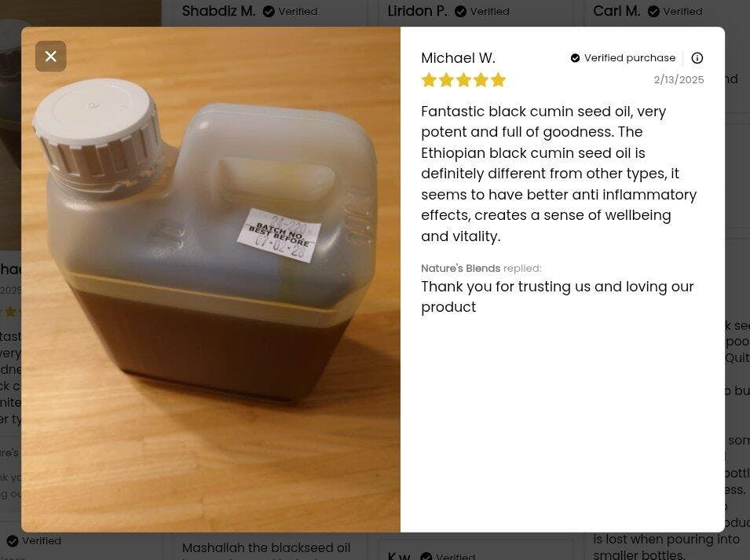Click the Liridon P. reviewer name
Image resolution: width=750 pixels, height=560 pixels.
(417, 11)
